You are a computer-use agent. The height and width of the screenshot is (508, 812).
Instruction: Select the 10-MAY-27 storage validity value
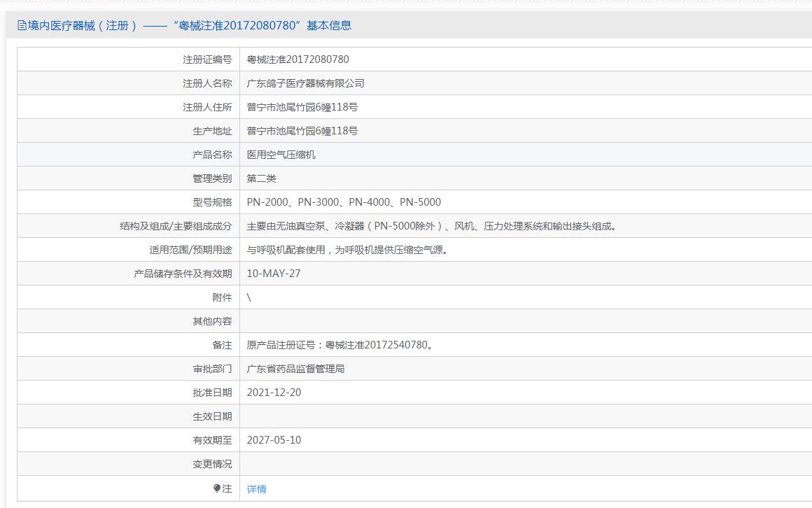tap(273, 274)
